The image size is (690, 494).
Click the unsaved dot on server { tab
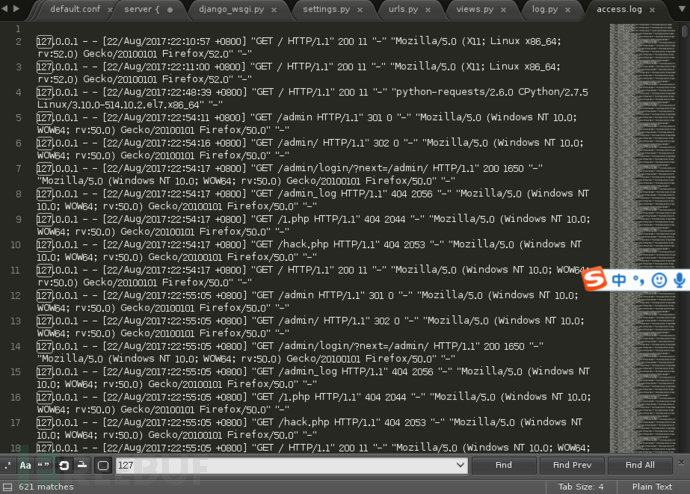point(170,10)
